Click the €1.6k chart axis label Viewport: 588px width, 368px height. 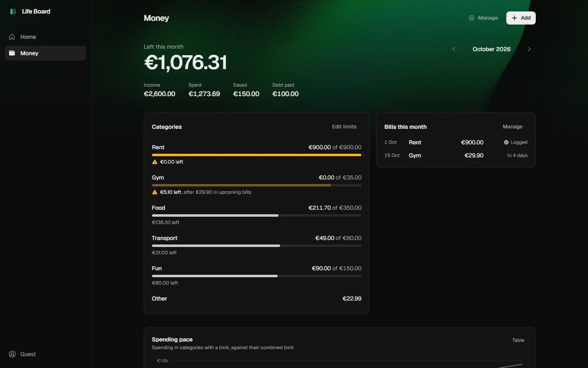[163, 361]
